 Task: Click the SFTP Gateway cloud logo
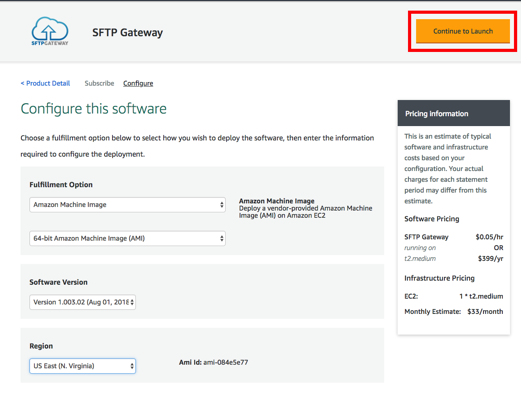click(50, 31)
